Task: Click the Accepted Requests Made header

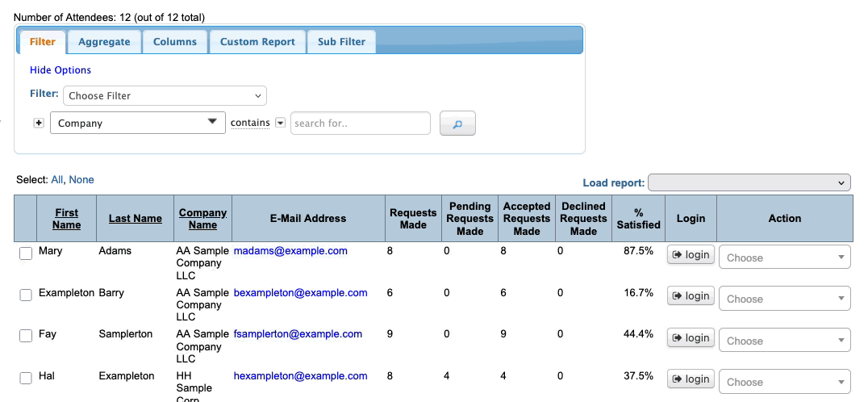Action: point(527,219)
